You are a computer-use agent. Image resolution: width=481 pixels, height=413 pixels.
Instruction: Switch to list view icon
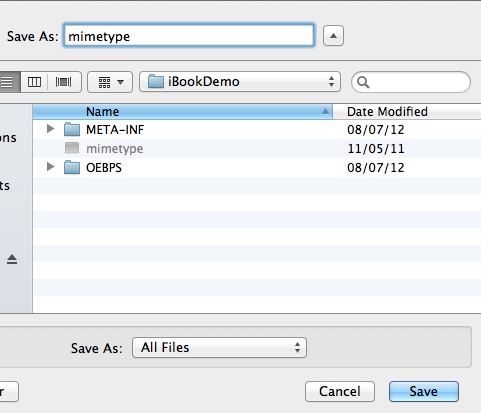click(8, 82)
